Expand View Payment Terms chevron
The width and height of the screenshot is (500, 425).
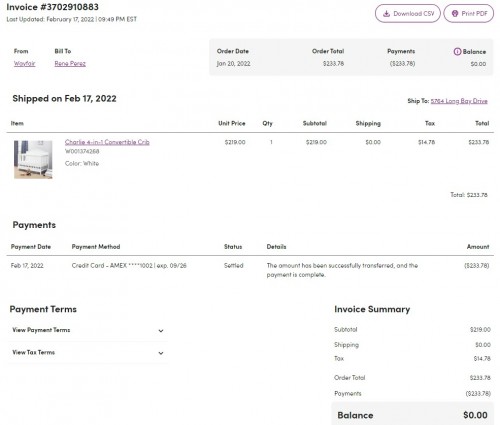[161, 331]
